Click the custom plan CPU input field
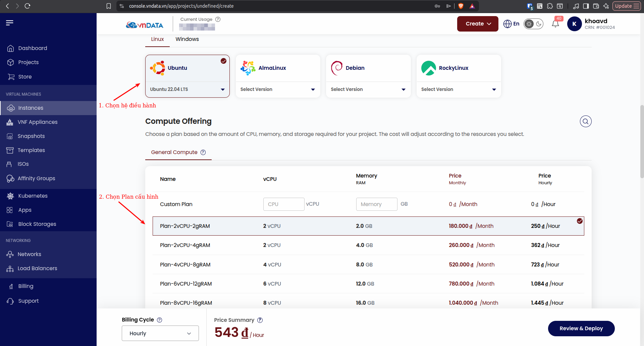 coord(284,204)
